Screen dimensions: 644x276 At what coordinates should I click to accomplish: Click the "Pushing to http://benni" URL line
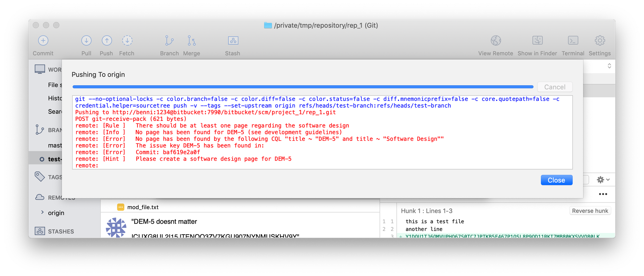pyautogui.click(x=206, y=112)
